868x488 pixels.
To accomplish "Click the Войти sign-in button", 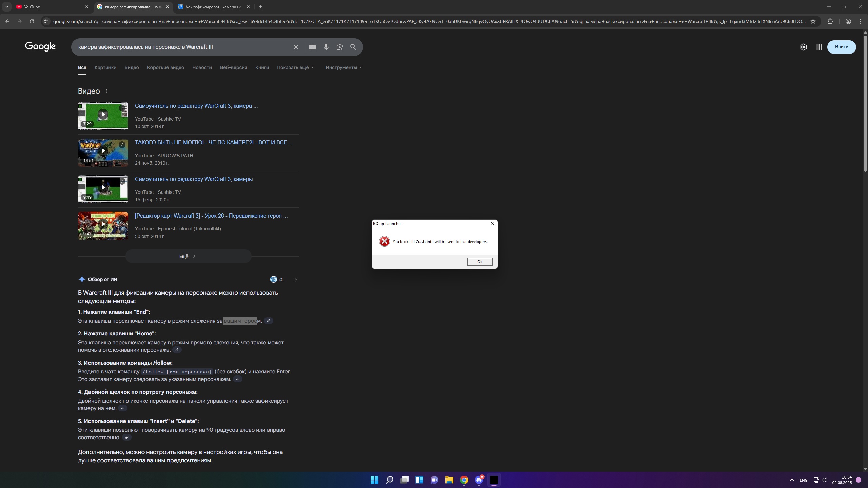I will tap(841, 47).
